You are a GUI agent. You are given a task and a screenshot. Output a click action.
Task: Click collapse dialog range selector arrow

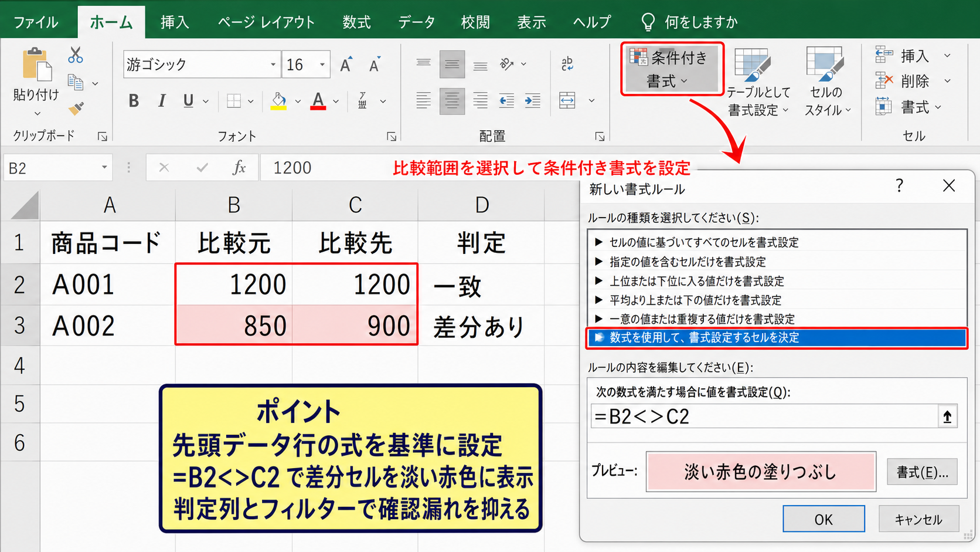(947, 416)
